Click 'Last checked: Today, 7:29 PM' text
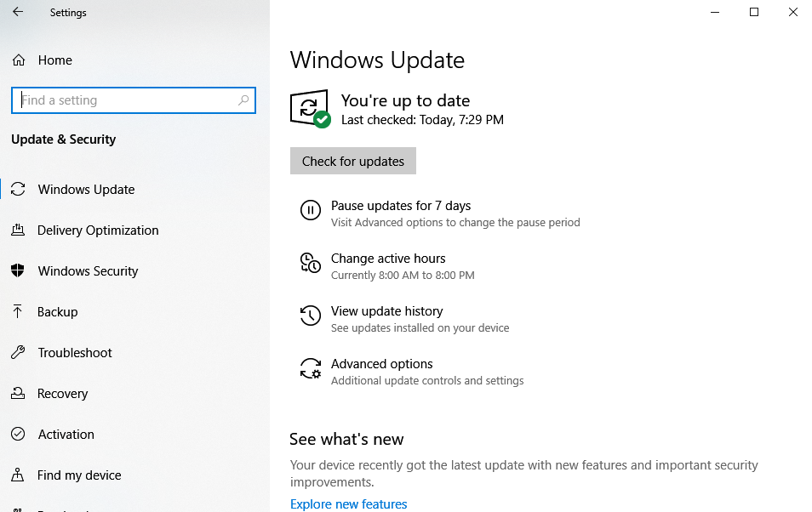Viewport: 812px width, 512px height. [422, 120]
